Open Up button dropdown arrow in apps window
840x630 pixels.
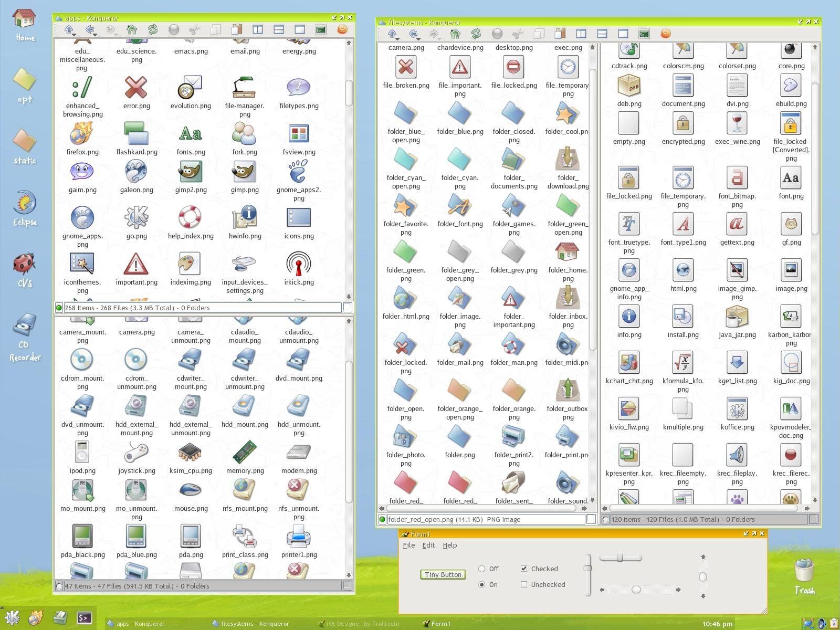point(73,35)
